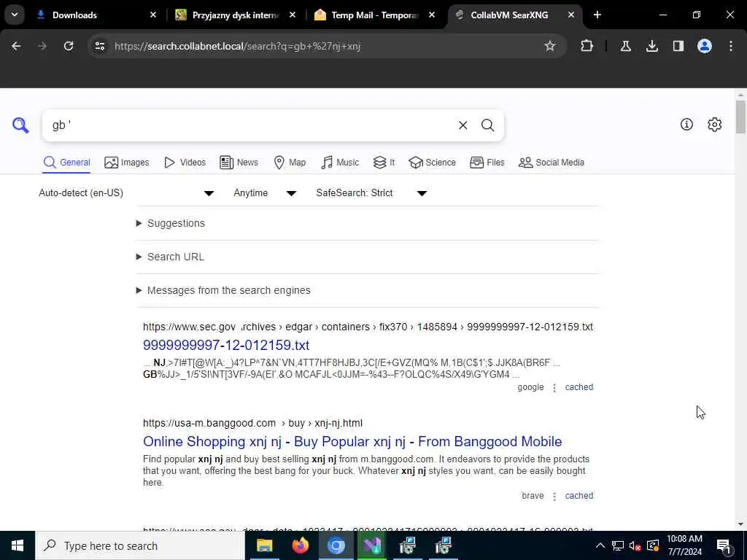Open SafeSearch Strict dropdown
This screenshot has width=747, height=560.
371,192
